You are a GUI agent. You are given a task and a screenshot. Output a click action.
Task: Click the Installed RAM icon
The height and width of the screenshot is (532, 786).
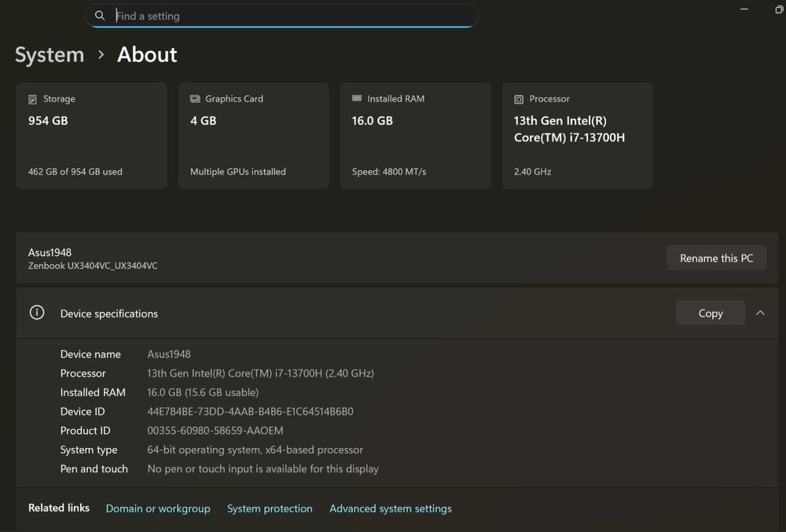point(357,99)
